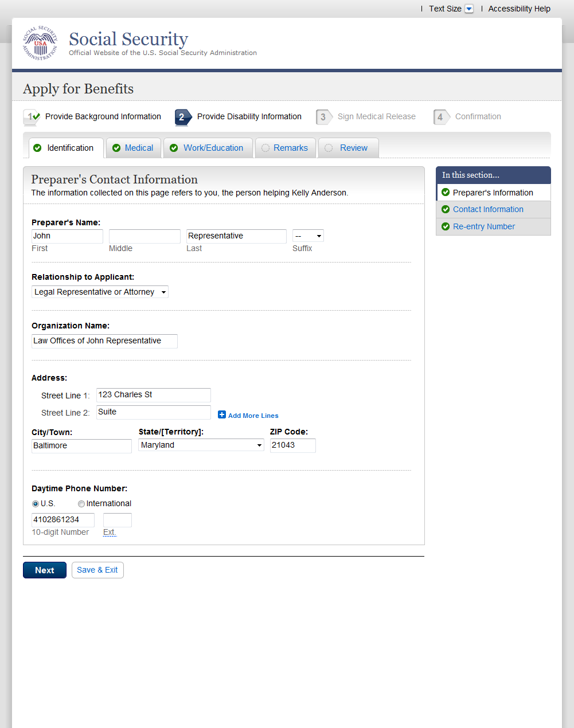Click the Organization Name text field
The width and height of the screenshot is (574, 728).
(104, 341)
